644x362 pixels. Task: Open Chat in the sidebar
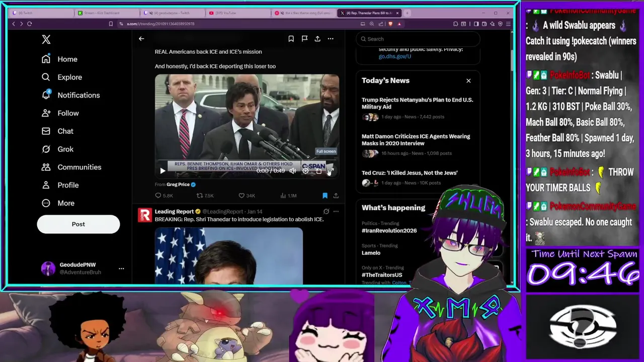[x=58, y=131]
